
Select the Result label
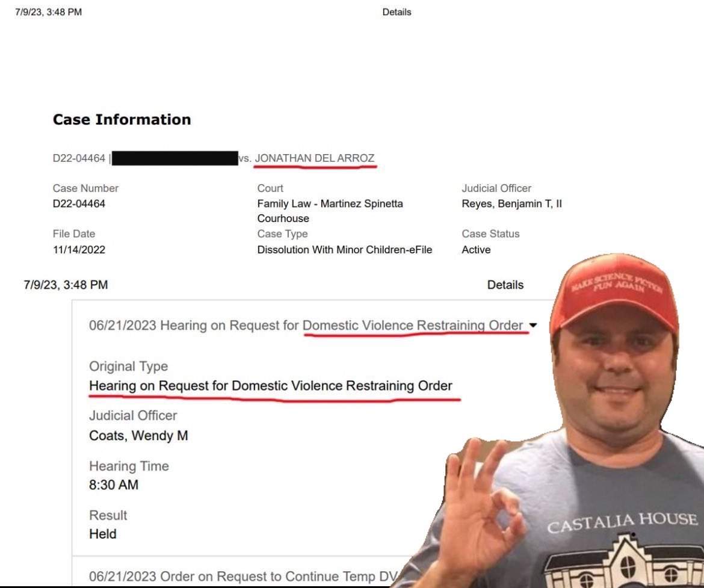coord(108,515)
